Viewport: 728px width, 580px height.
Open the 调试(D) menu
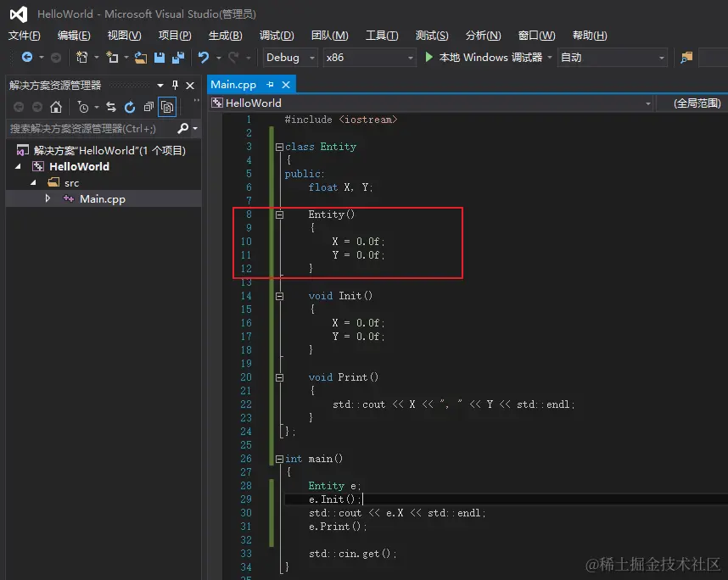(277, 36)
